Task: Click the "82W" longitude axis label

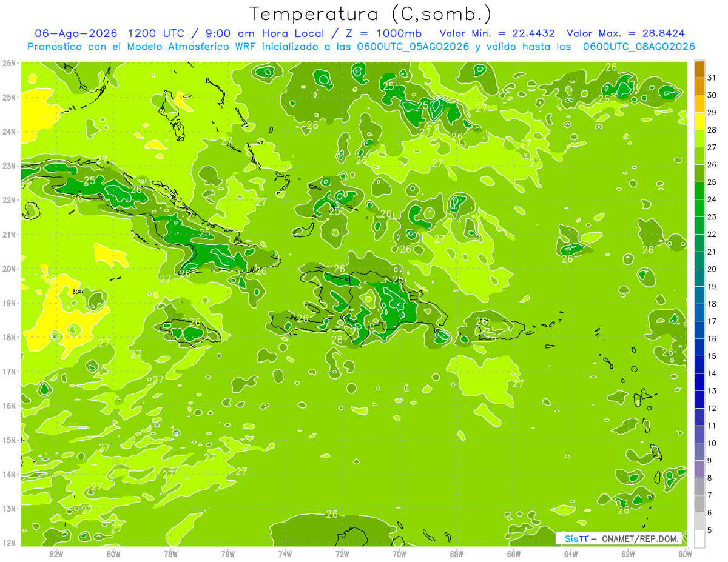Action: coord(56,553)
